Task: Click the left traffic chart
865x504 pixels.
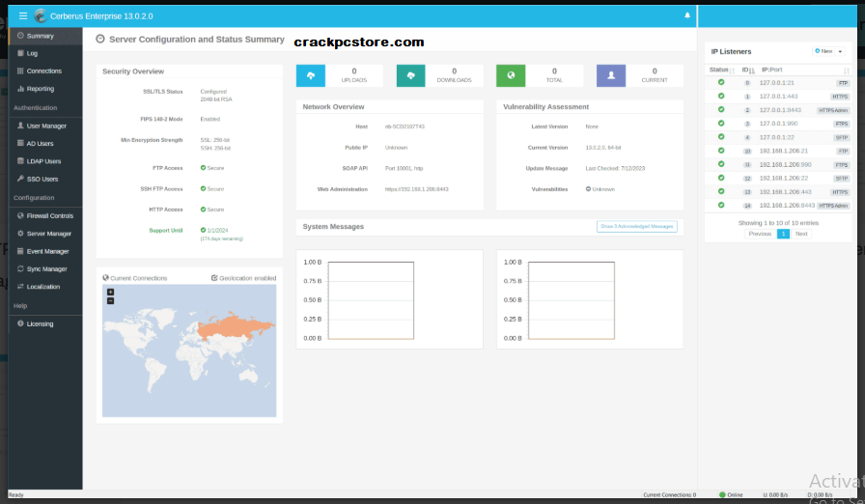Action: [x=371, y=300]
